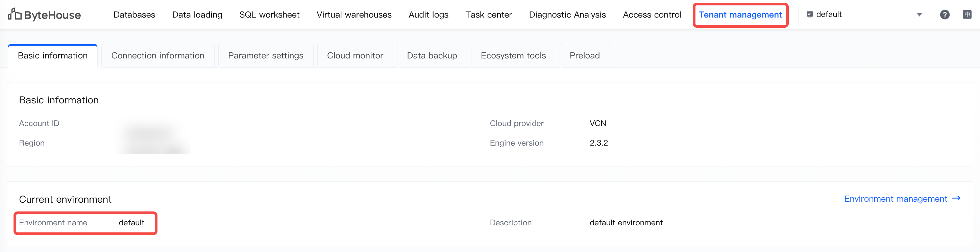Switch language with the top-right icon
This screenshot has height=252, width=980.
pyautogui.click(x=967, y=15)
